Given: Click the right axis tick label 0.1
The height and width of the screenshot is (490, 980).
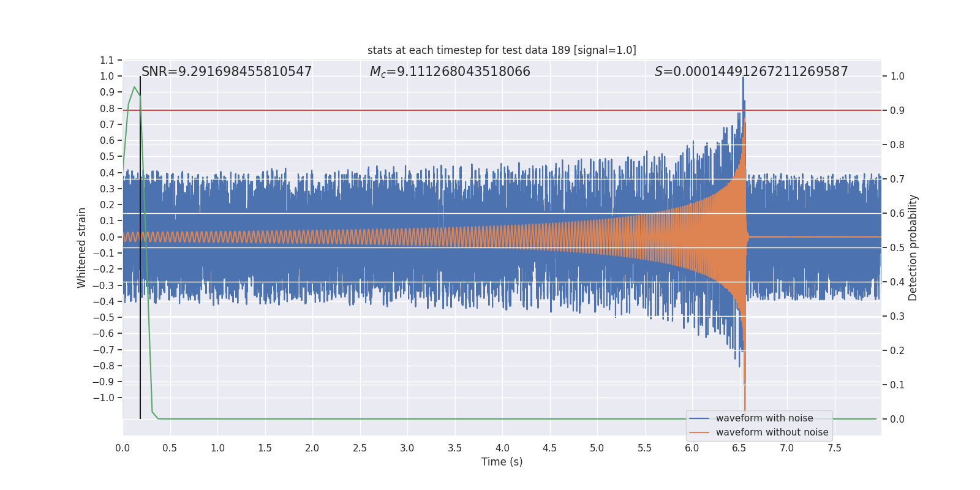Looking at the screenshot, I should [x=897, y=385].
